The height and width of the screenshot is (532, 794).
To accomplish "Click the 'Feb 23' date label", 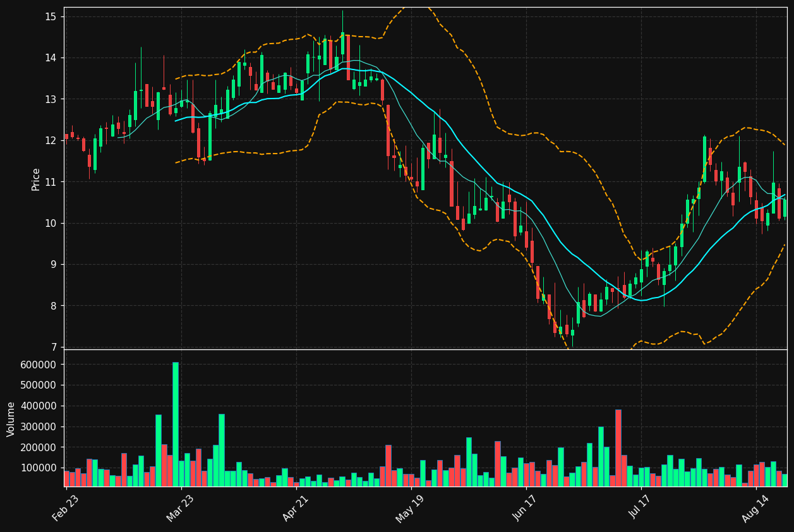I will click(x=66, y=508).
